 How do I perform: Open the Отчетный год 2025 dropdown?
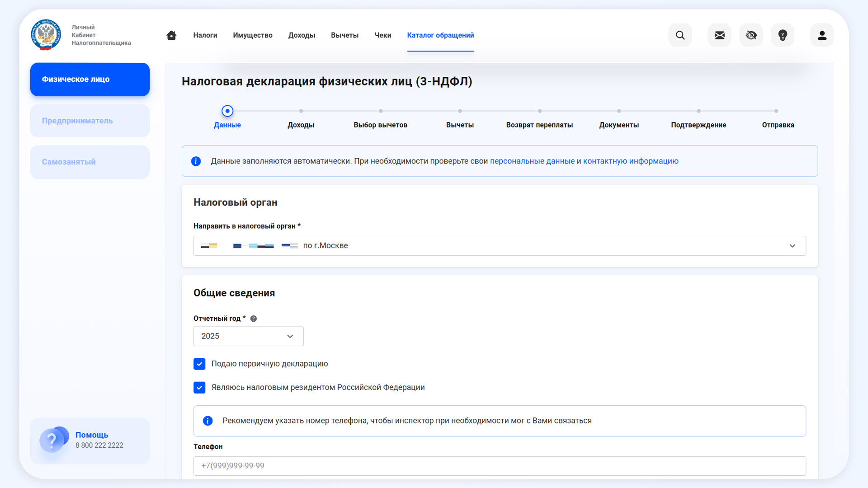point(248,336)
